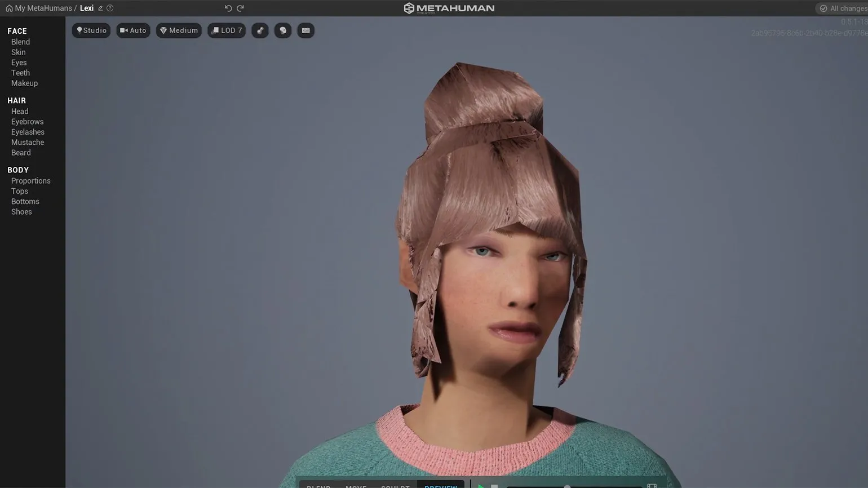The width and height of the screenshot is (868, 488).
Task: Go to the Makeup face settings
Action: coord(24,83)
